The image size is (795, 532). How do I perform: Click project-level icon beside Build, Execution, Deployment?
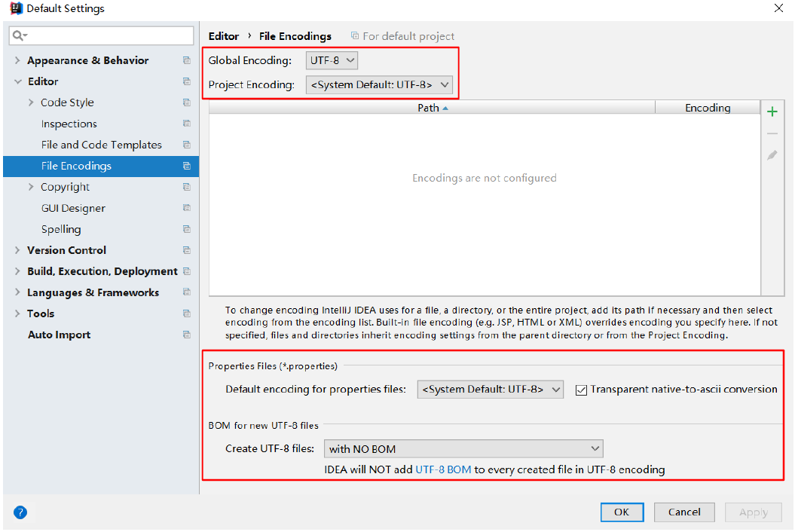point(187,271)
